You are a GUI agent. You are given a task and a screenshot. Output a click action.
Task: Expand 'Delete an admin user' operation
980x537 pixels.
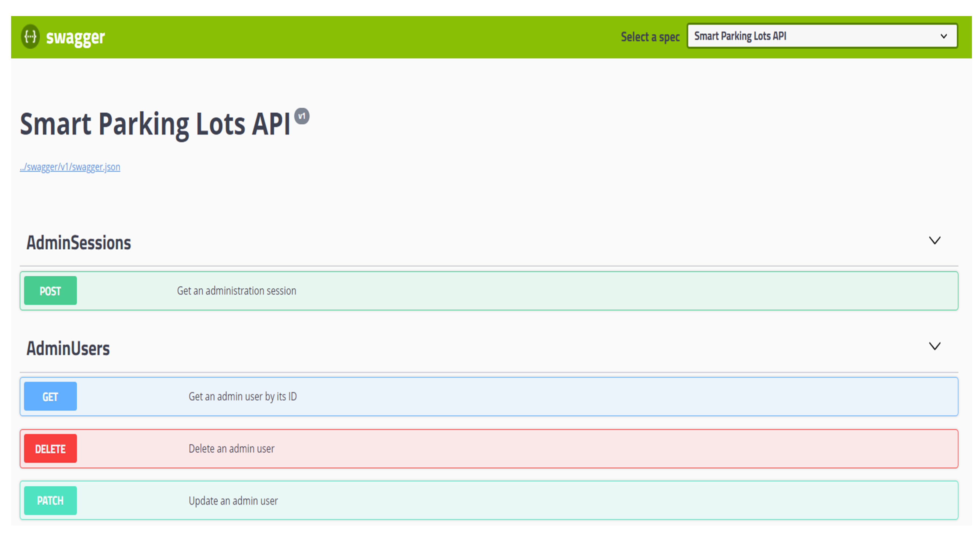pyautogui.click(x=231, y=449)
